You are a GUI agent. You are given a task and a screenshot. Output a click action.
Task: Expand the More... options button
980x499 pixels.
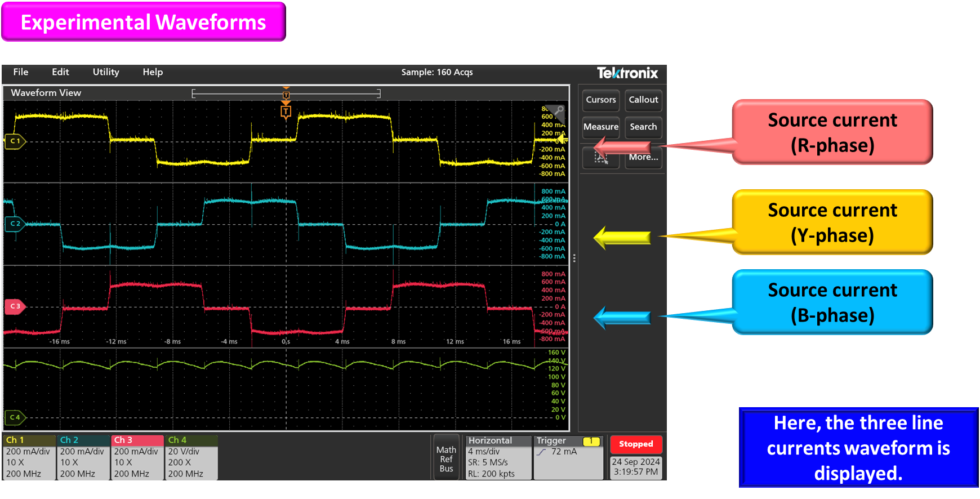(643, 157)
